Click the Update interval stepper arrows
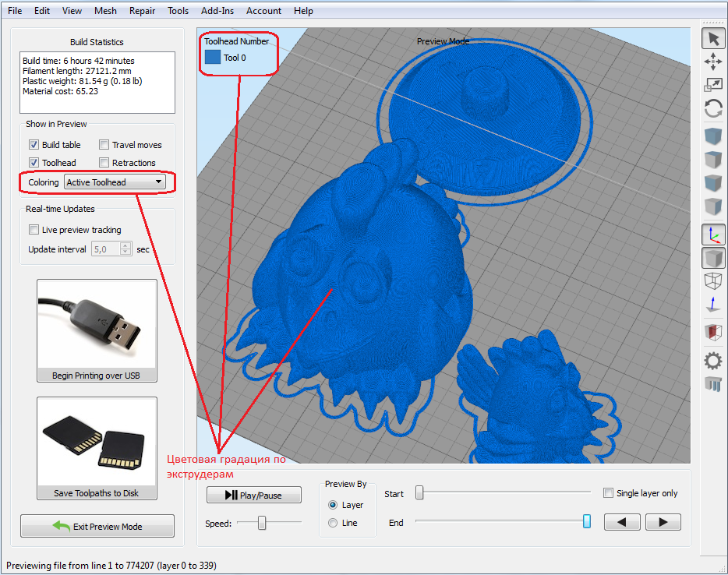Viewport: 728px width, 575px height. (125, 249)
